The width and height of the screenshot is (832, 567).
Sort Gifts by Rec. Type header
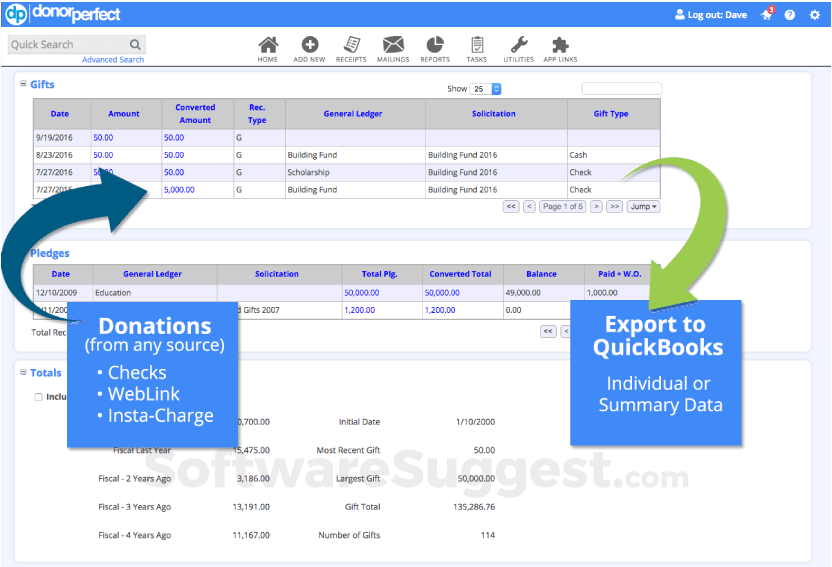257,114
